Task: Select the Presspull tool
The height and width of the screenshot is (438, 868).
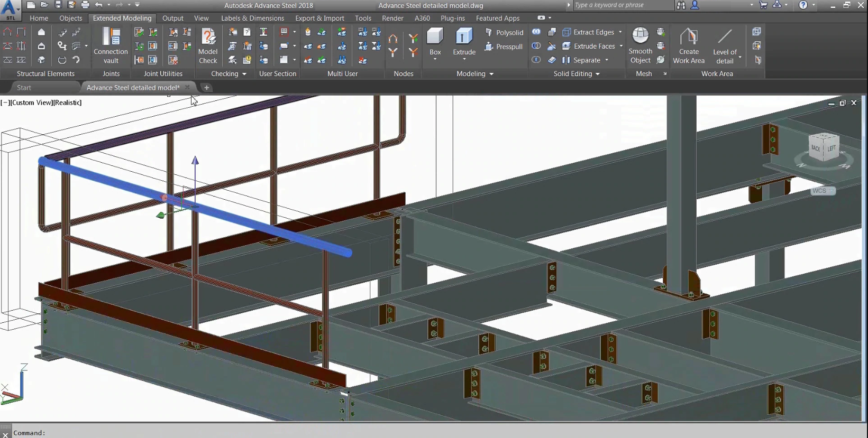Action: pos(505,46)
